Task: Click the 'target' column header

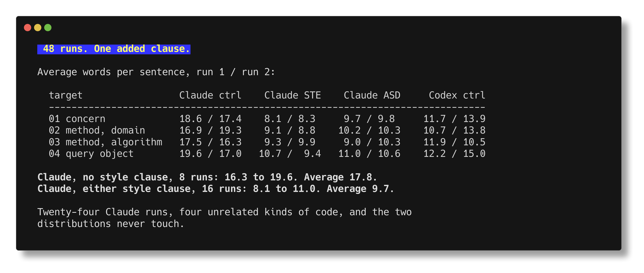Action: pos(65,95)
